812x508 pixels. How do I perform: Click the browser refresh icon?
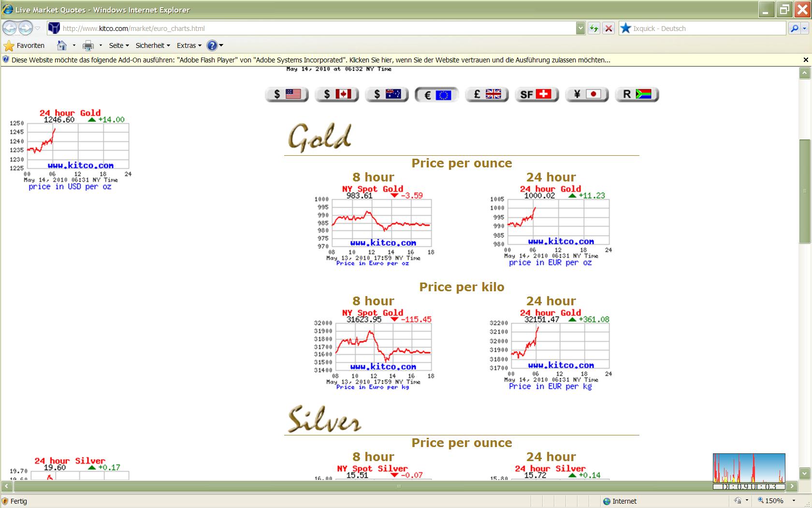pos(594,29)
